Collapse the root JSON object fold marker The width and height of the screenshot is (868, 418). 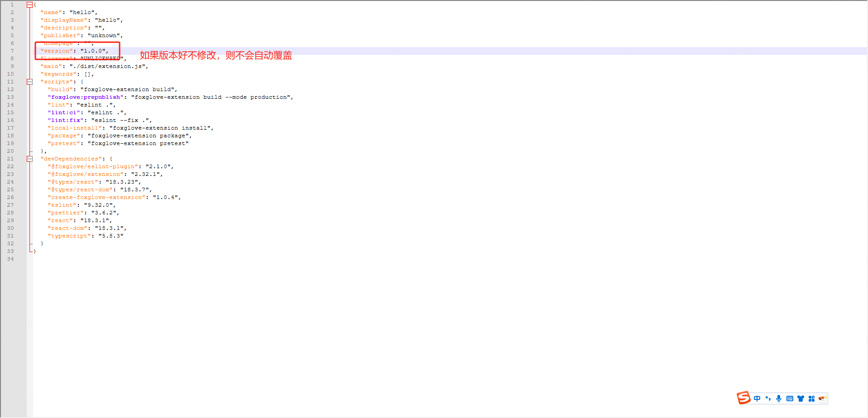[29, 5]
